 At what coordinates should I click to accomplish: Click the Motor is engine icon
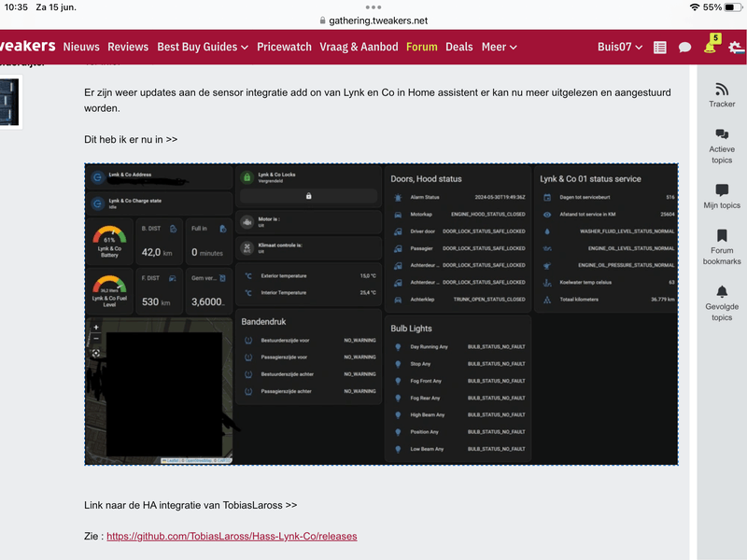[247, 222]
